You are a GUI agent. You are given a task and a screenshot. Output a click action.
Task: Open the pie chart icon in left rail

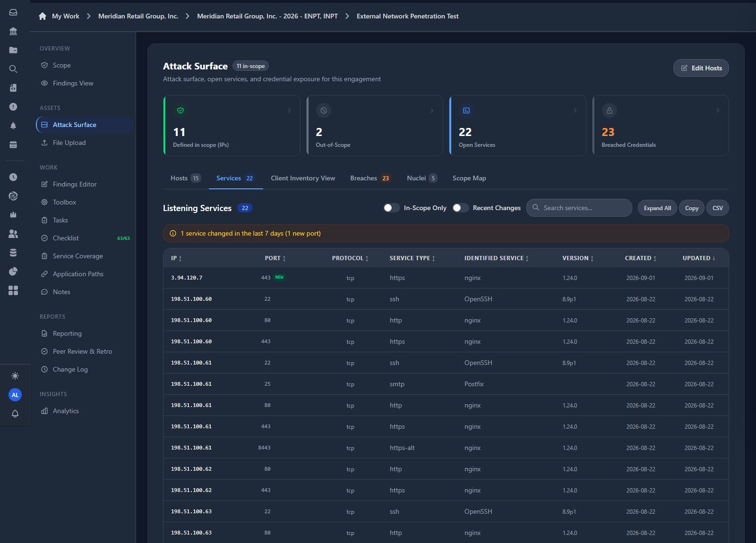[13, 271]
